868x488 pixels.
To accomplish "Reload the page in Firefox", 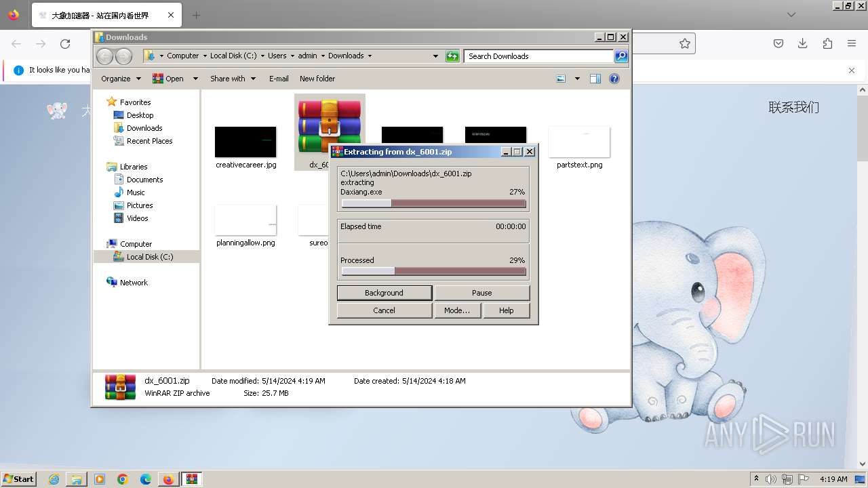I will [x=65, y=44].
